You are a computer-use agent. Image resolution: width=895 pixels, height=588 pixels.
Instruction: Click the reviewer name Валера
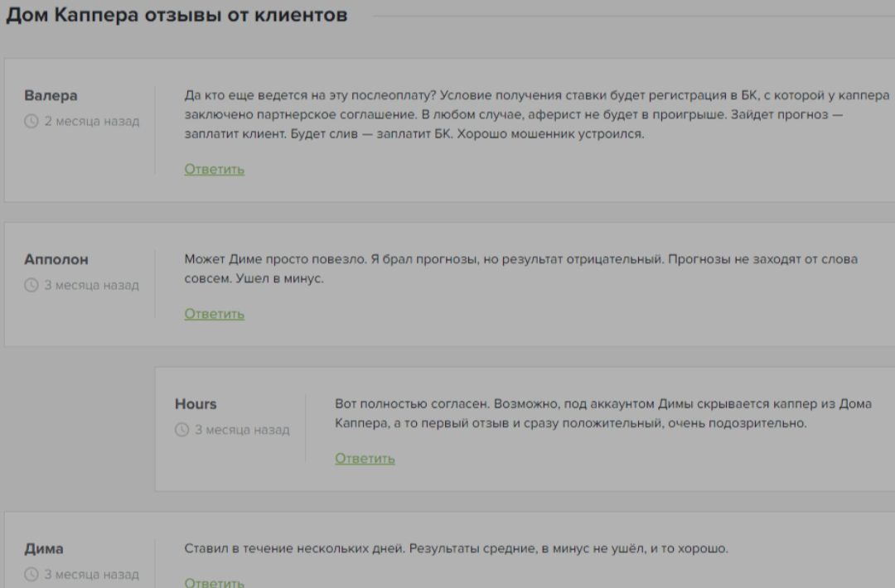pyautogui.click(x=50, y=95)
